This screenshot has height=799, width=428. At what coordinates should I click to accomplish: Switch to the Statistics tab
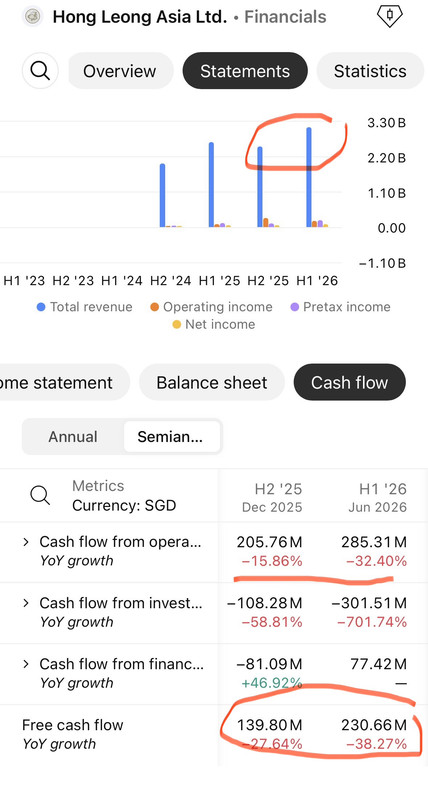click(370, 71)
